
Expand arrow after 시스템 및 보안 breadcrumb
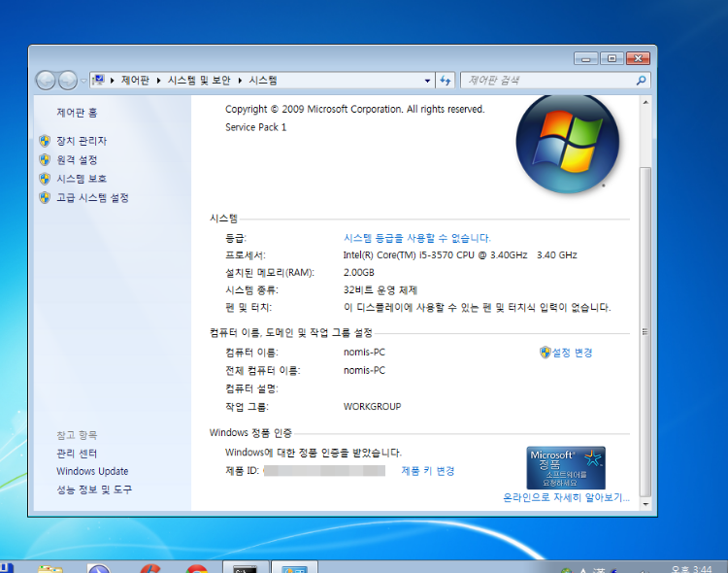[x=240, y=81]
